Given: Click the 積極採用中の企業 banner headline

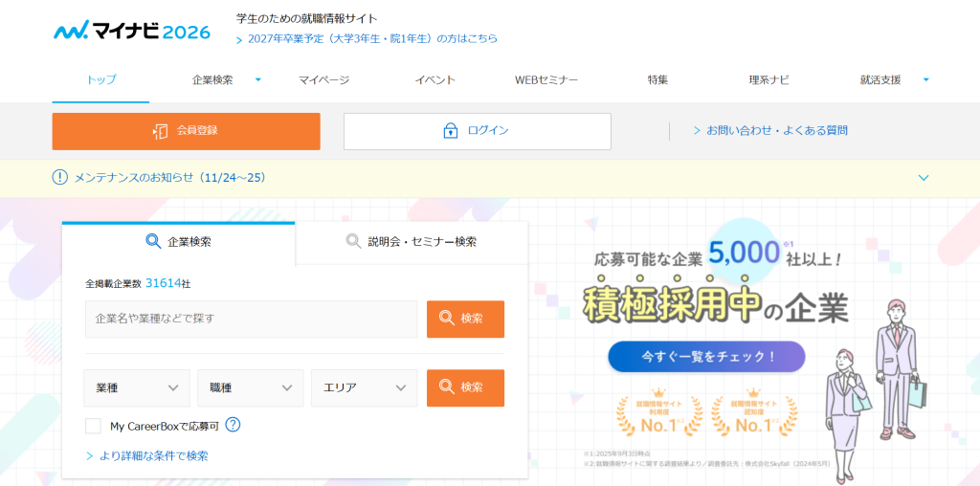Looking at the screenshot, I should pyautogui.click(x=716, y=304).
